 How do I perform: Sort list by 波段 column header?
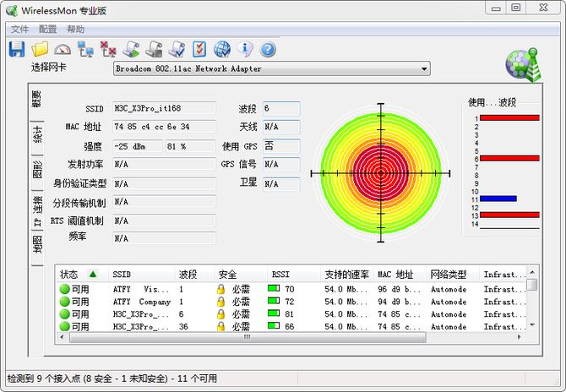click(x=195, y=275)
